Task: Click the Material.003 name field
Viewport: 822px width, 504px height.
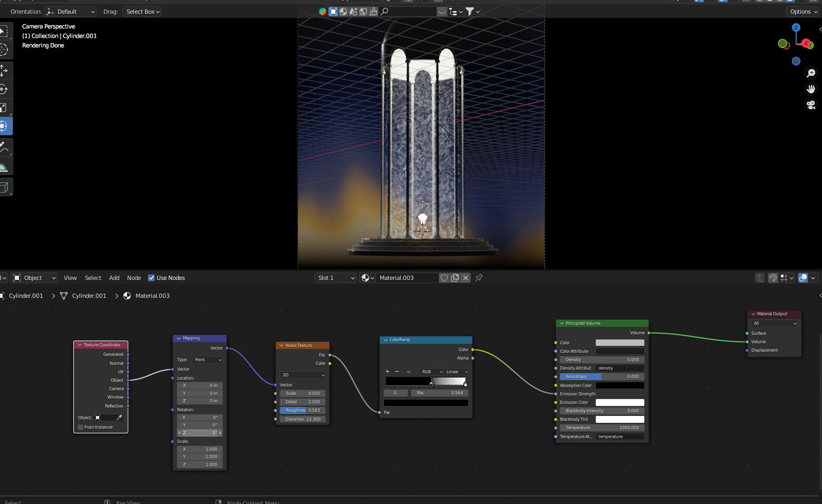Action: click(x=408, y=278)
